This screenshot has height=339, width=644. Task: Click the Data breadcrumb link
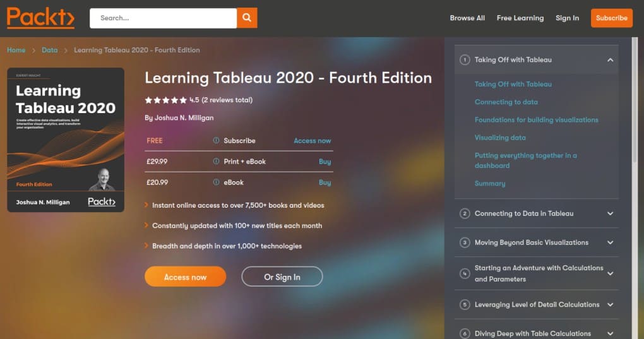[x=49, y=50]
